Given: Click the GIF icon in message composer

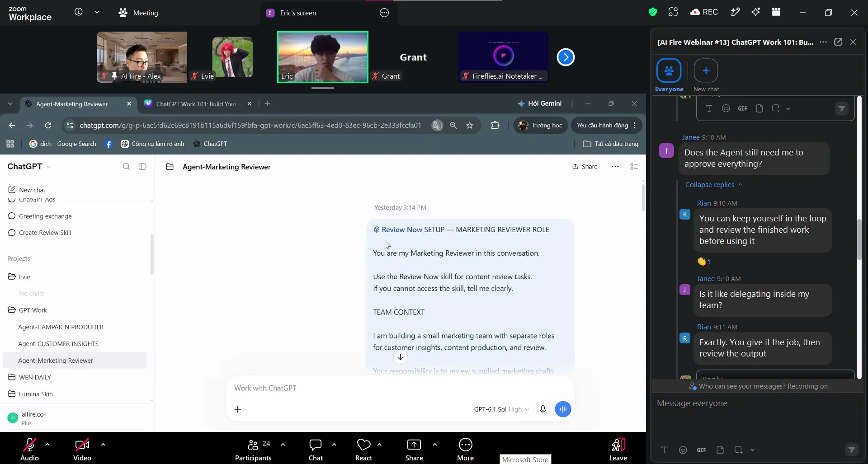Looking at the screenshot, I should [702, 450].
